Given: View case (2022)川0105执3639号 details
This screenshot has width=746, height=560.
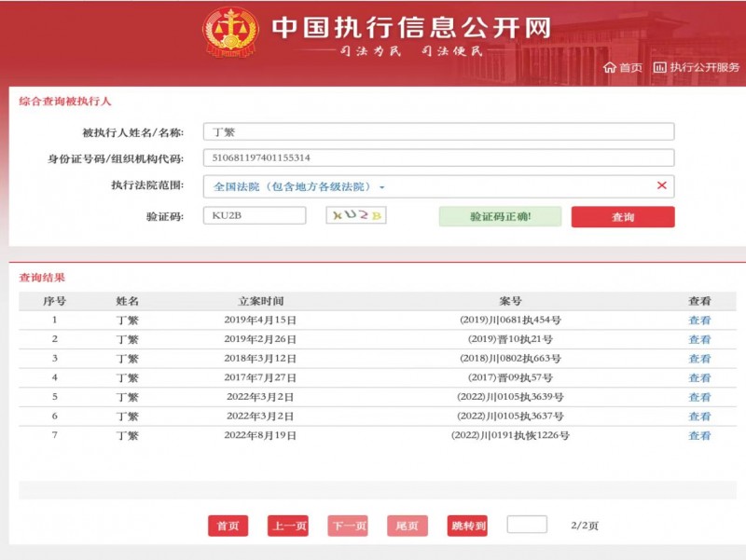Looking at the screenshot, I should (699, 397).
